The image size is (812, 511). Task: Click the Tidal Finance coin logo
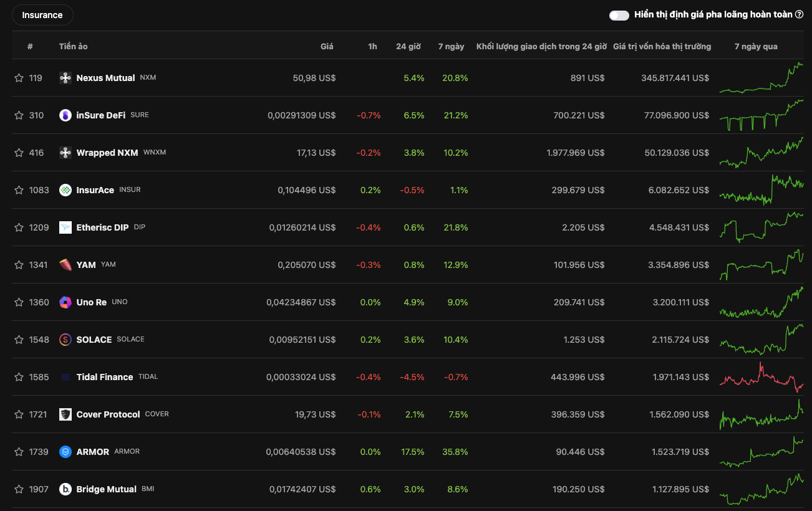[65, 377]
